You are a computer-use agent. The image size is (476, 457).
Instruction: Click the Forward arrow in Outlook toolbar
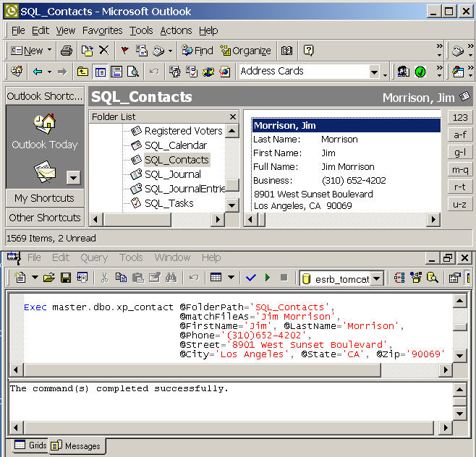[x=62, y=72]
